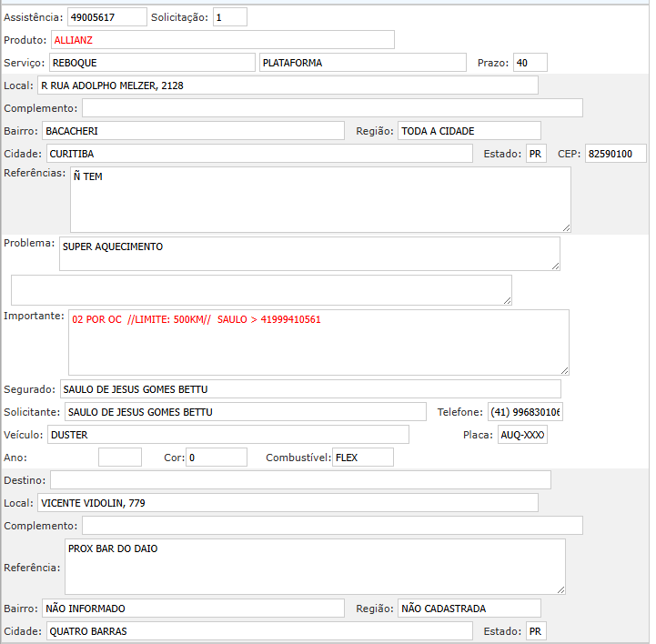Click the Prazo field showing 40
The height and width of the screenshot is (644, 656).
(x=530, y=63)
